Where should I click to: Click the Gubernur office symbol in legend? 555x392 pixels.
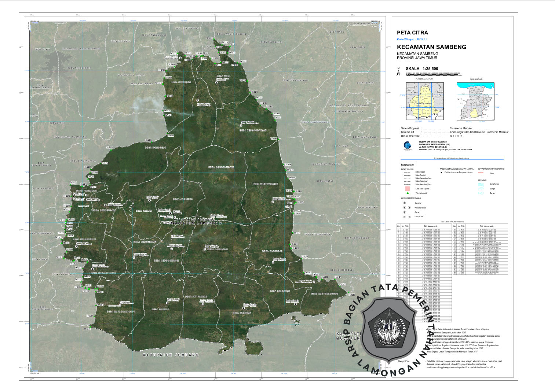pos(405,203)
